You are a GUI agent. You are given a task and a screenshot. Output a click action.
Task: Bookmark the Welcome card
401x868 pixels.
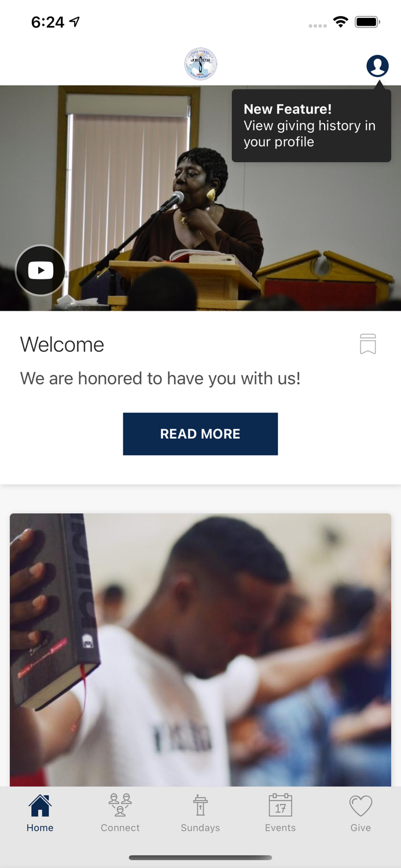point(368,344)
